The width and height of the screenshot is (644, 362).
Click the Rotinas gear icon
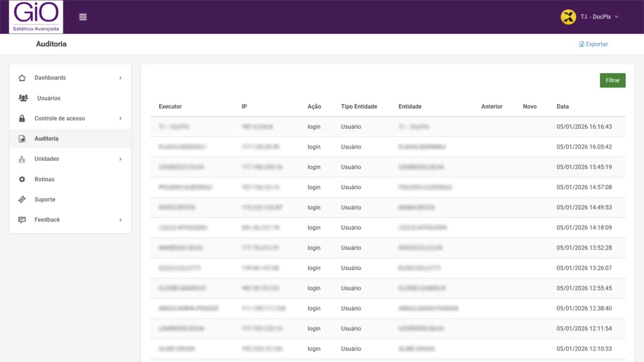22,179
